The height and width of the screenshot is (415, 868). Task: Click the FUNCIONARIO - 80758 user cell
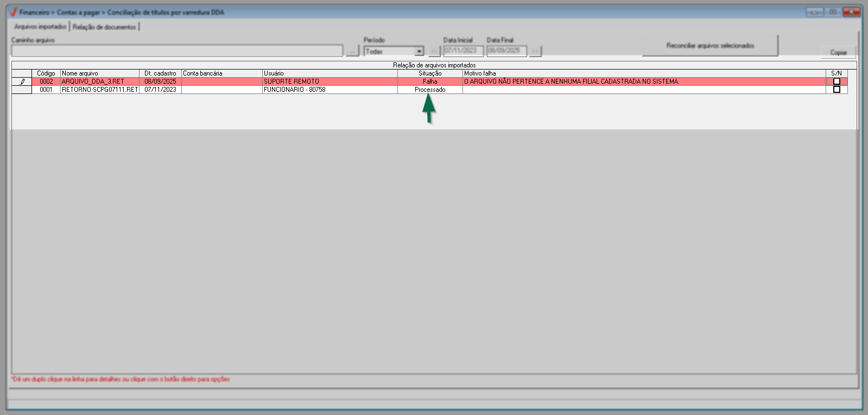(330, 90)
